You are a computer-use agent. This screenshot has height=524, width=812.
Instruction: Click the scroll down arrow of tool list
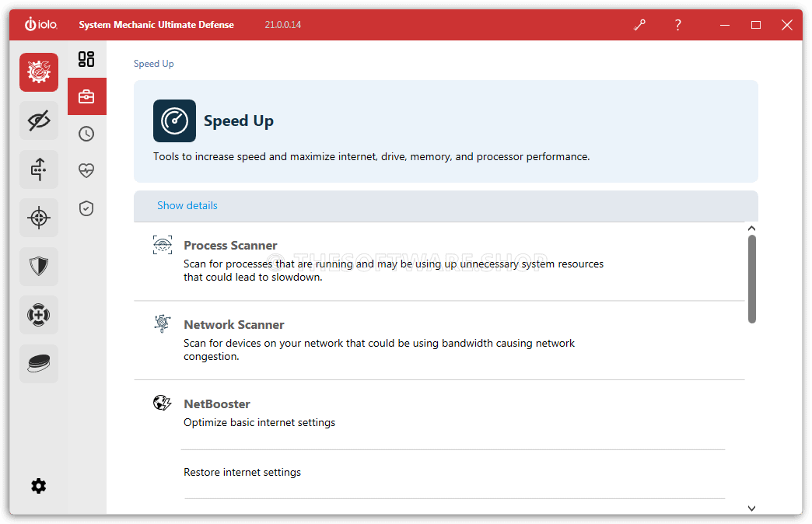click(x=752, y=508)
